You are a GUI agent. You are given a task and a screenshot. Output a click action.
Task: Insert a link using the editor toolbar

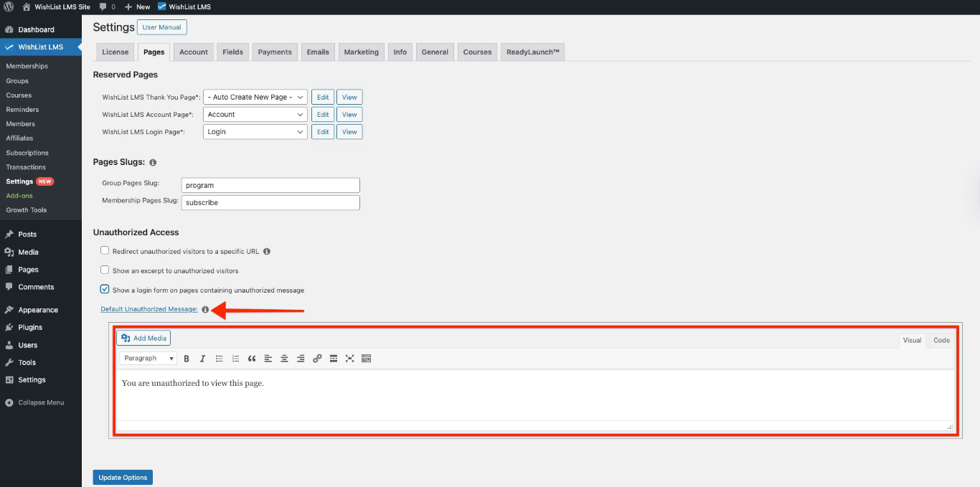coord(317,359)
